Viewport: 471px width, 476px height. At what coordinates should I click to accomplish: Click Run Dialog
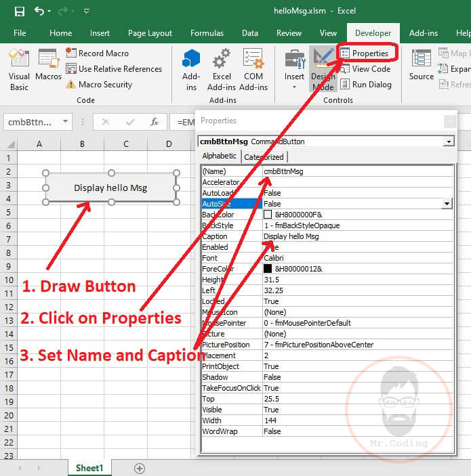[x=366, y=85]
